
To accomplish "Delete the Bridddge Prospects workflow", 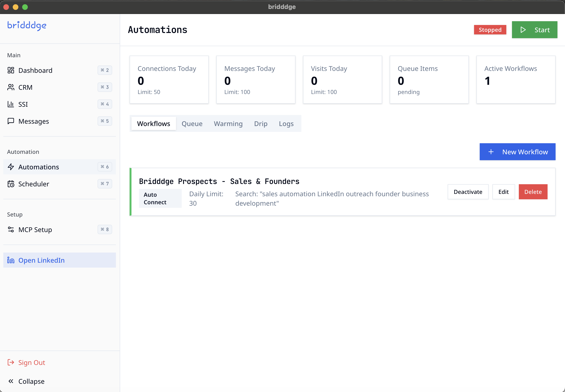I will tap(533, 192).
